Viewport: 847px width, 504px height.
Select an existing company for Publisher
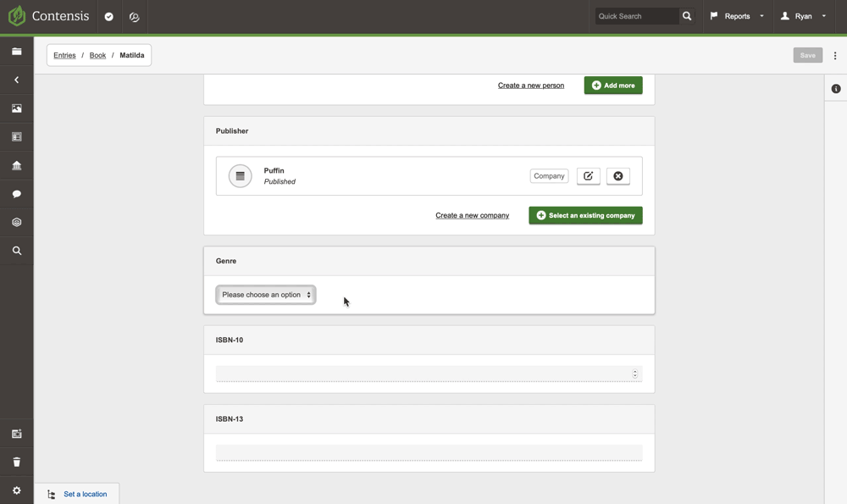coord(585,215)
